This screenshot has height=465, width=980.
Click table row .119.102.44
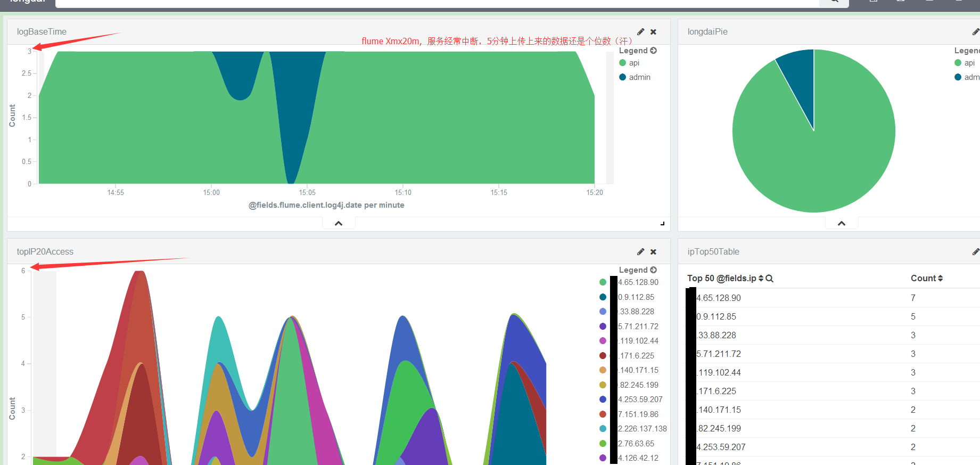833,372
